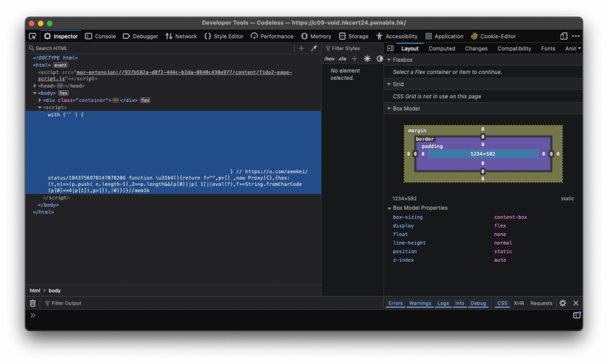The height and width of the screenshot is (364, 608).
Task: Enable dark color scheme simulation
Action: (x=379, y=59)
